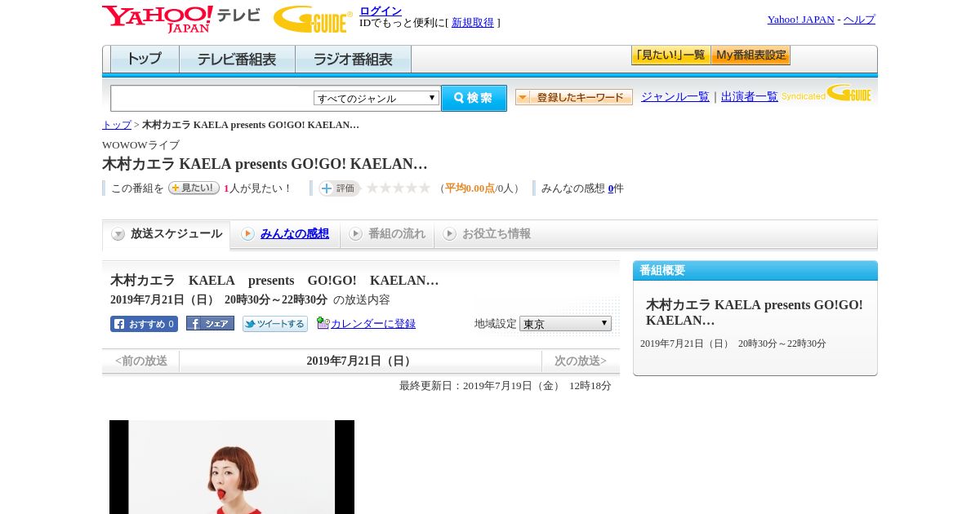Click the date heading 2019年7月21日（日）
Image resolution: width=980 pixels, height=514 pixels.
pyautogui.click(x=360, y=361)
